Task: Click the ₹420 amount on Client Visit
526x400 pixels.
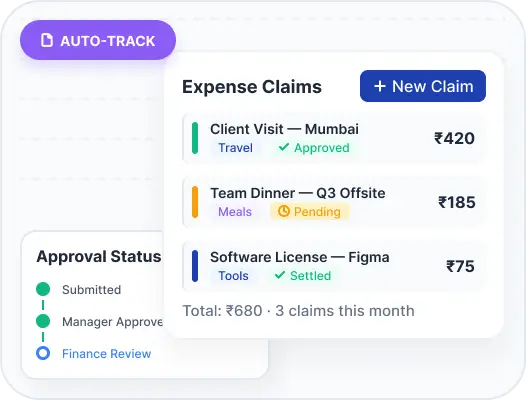Action: [x=454, y=138]
